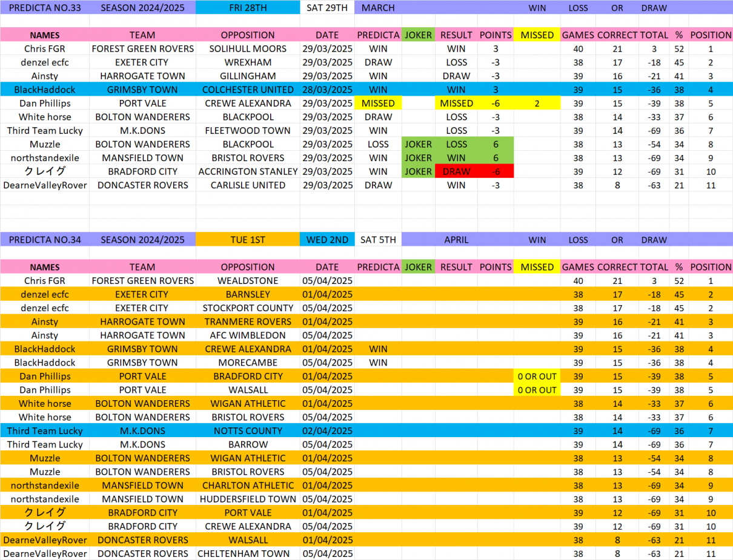Click JOKER cell in the northstandexile 29/03/2025 row

[418, 158]
